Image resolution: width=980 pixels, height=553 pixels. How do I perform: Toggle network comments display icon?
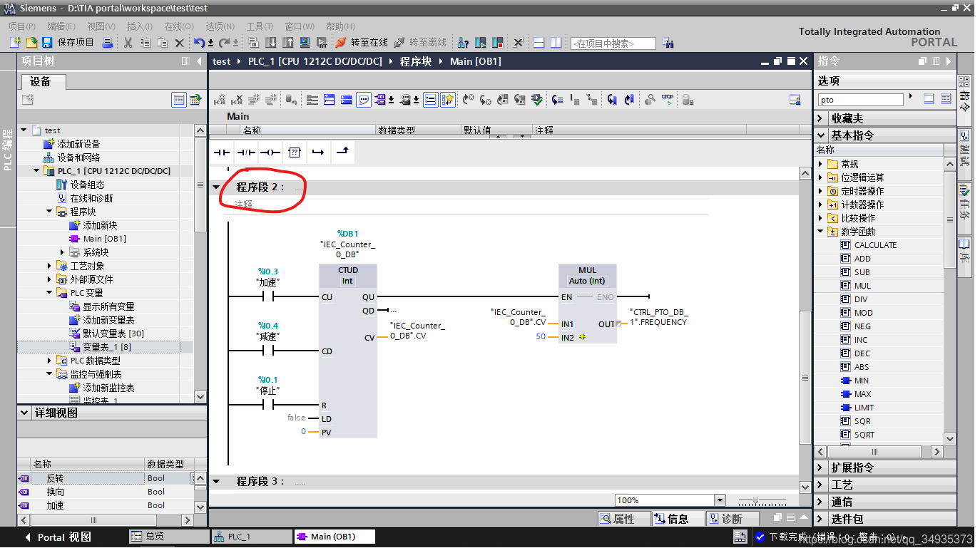(364, 100)
